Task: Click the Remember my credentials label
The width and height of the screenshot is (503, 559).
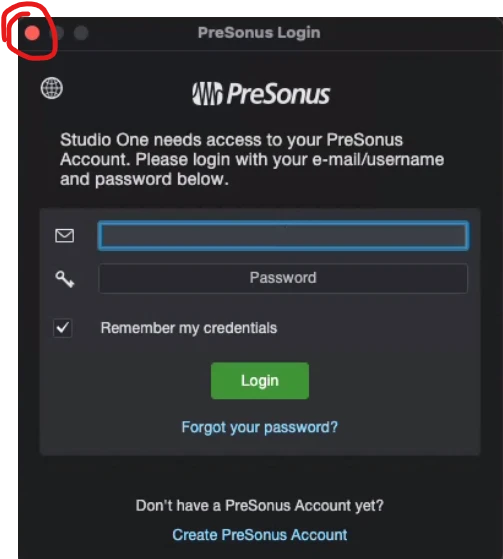Action: pyautogui.click(x=189, y=328)
